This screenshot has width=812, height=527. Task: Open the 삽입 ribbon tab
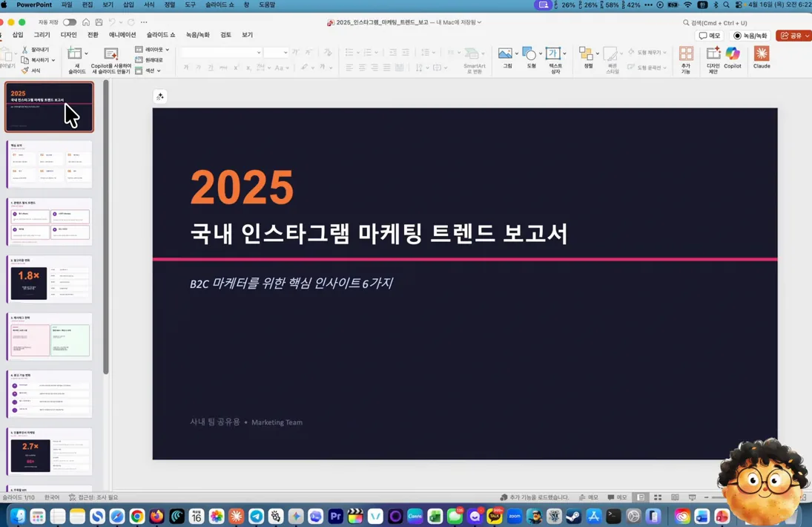click(18, 35)
